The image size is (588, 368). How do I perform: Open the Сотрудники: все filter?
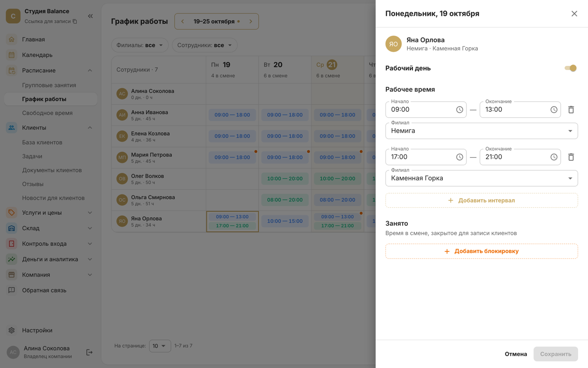click(205, 45)
